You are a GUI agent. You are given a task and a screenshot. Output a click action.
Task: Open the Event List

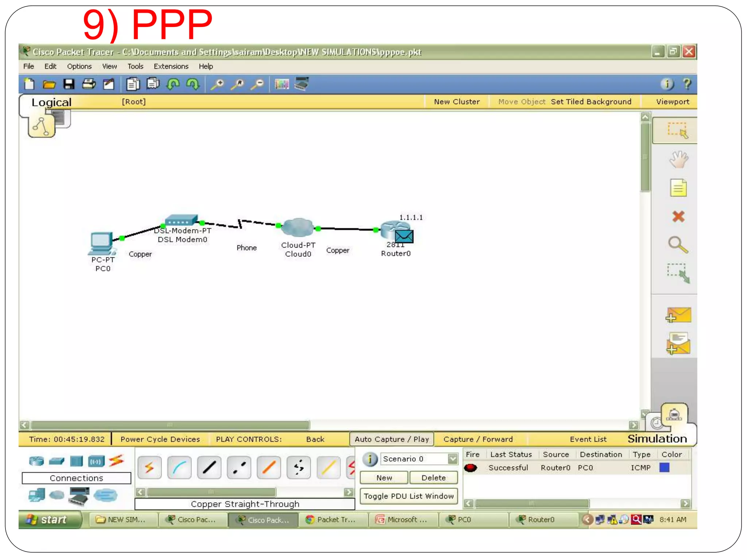tap(588, 439)
